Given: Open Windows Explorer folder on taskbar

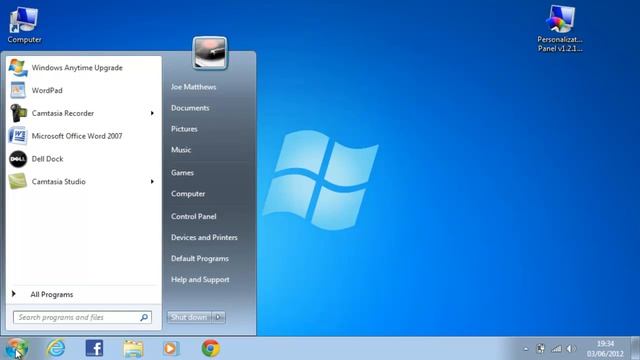Looking at the screenshot, I should point(133,349).
